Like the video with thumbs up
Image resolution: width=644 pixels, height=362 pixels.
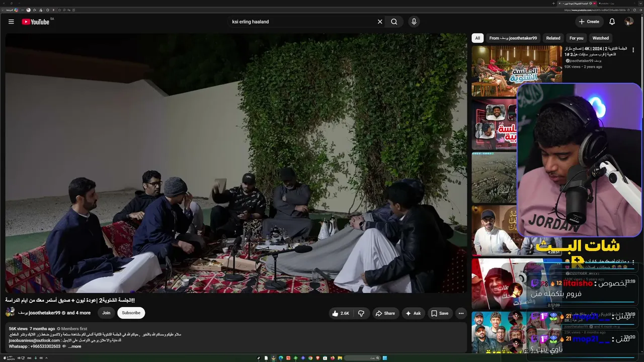340,313
